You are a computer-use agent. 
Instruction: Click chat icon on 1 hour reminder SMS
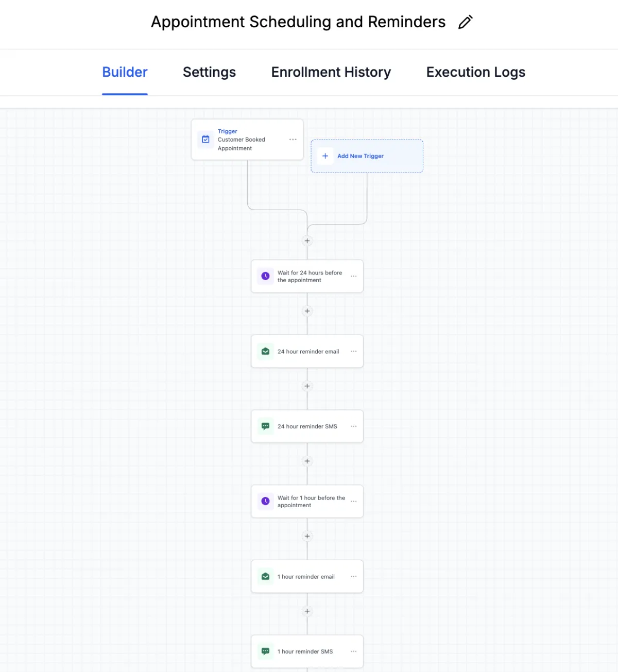[265, 651]
